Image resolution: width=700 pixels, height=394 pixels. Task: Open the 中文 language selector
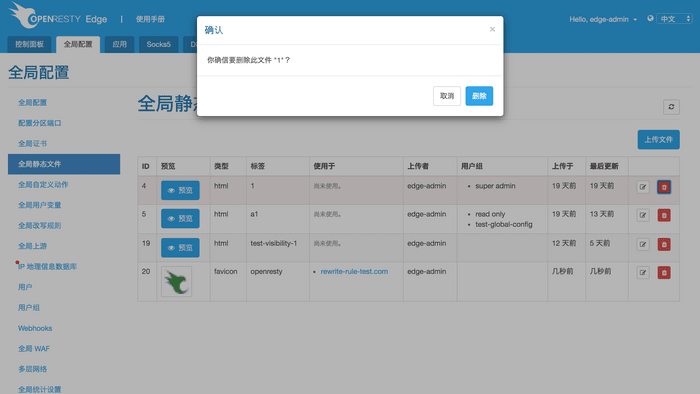point(674,19)
